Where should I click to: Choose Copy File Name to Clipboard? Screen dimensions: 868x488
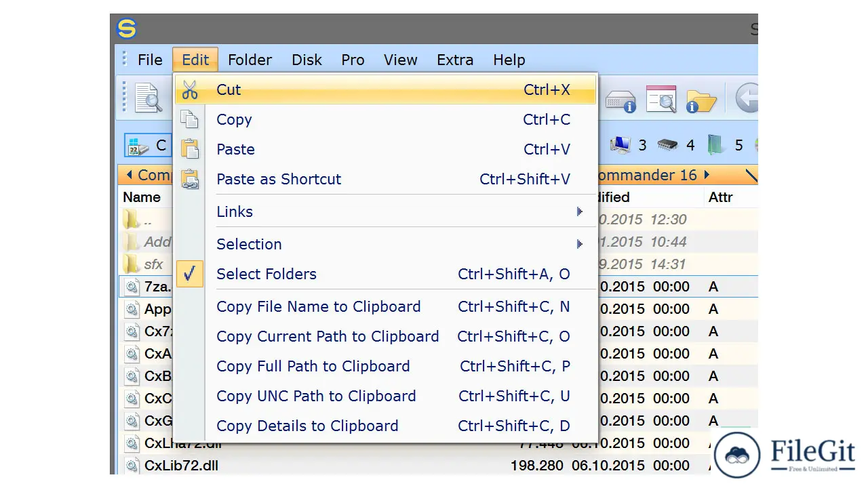tap(385, 306)
